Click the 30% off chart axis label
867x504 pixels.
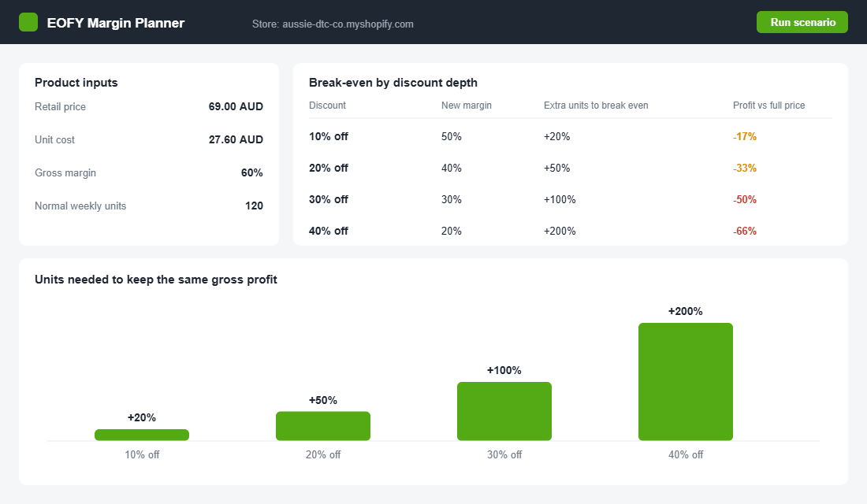tap(504, 455)
